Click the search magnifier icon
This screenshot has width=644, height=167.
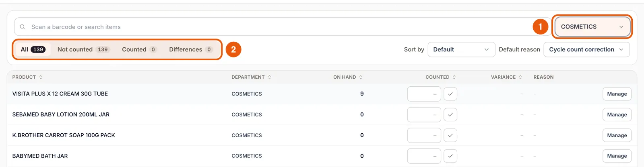[23, 27]
